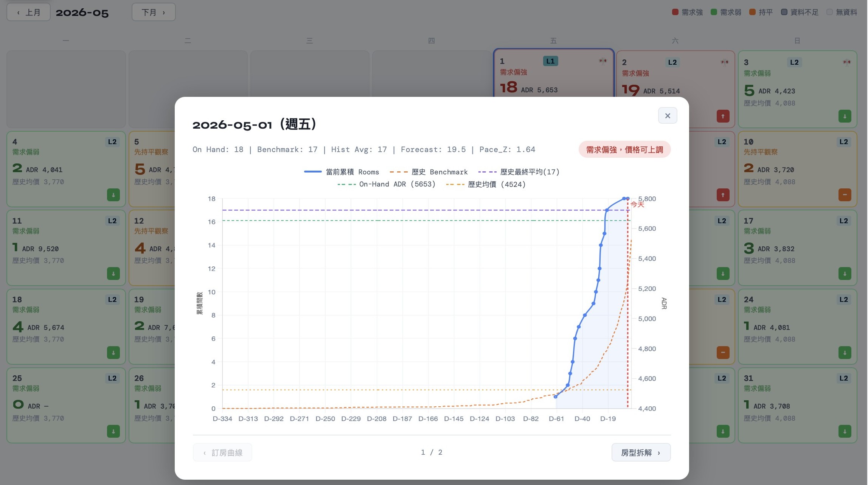Click the 2026-05 month title
Screen dimensions: 868x485
(82, 12)
